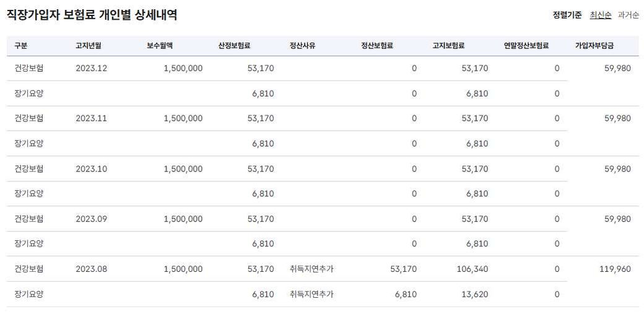644x312 pixels.
Task: Select the 2023.11 billing month cell
Action: 92,118
